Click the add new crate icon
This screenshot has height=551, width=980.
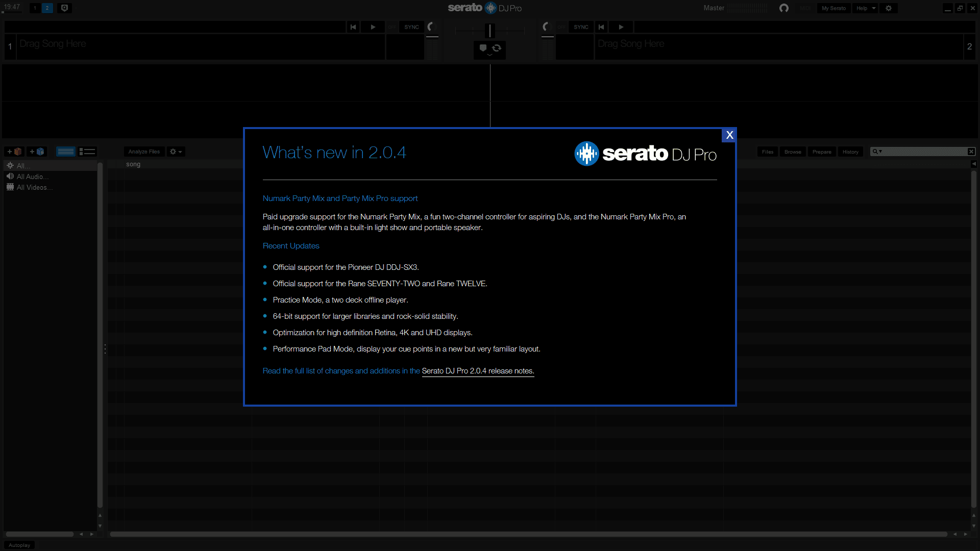(x=14, y=152)
